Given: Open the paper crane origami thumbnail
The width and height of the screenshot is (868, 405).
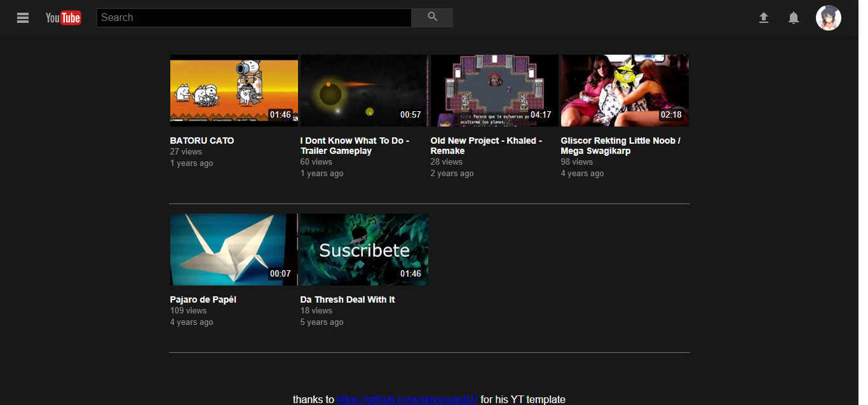Looking at the screenshot, I should tap(234, 249).
